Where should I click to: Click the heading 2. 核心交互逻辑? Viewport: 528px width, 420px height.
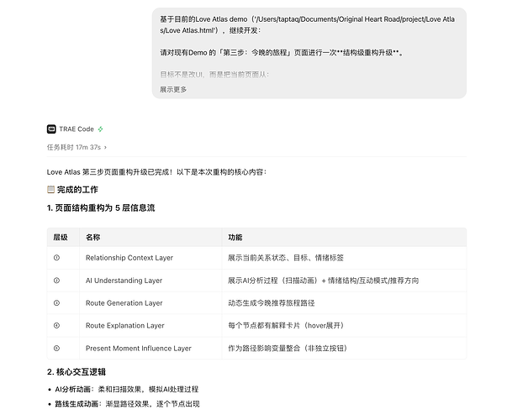tap(77, 372)
